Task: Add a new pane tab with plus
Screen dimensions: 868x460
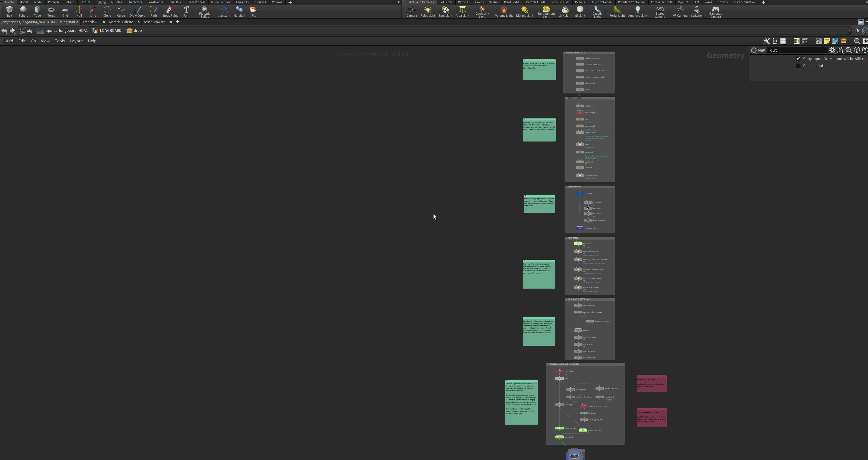Action: click(x=178, y=22)
